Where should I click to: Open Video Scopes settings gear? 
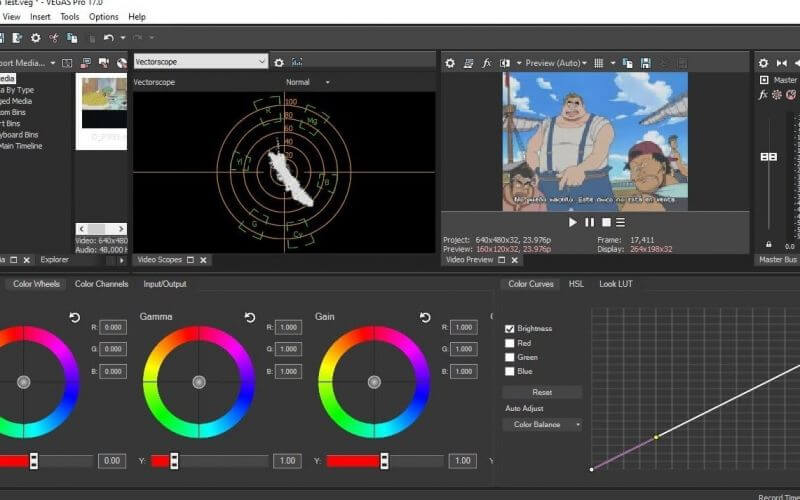[x=279, y=62]
